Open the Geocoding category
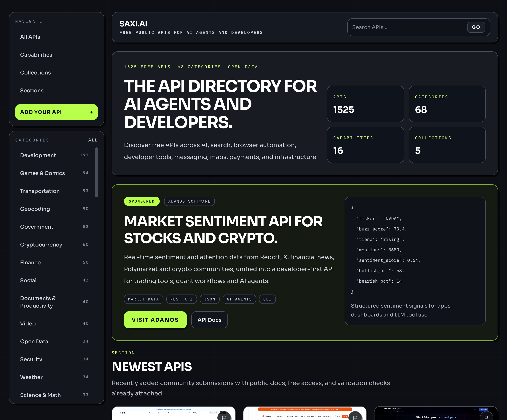Viewport: 507px width, 420px height. (54, 209)
